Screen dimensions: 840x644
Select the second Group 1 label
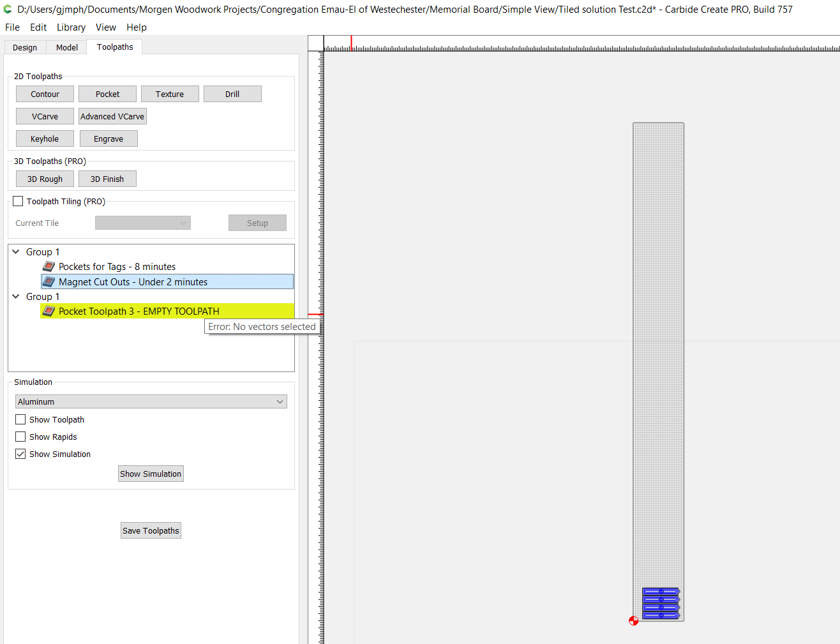(43, 296)
